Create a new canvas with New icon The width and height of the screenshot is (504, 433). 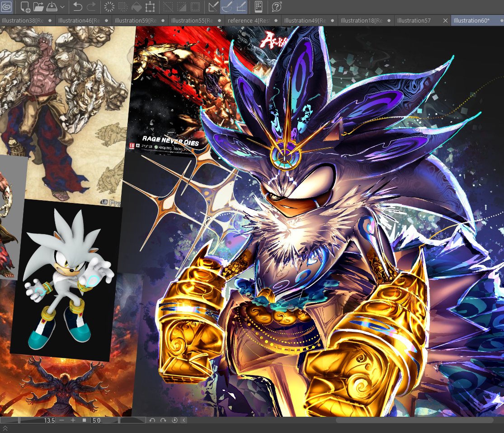pyautogui.click(x=25, y=6)
